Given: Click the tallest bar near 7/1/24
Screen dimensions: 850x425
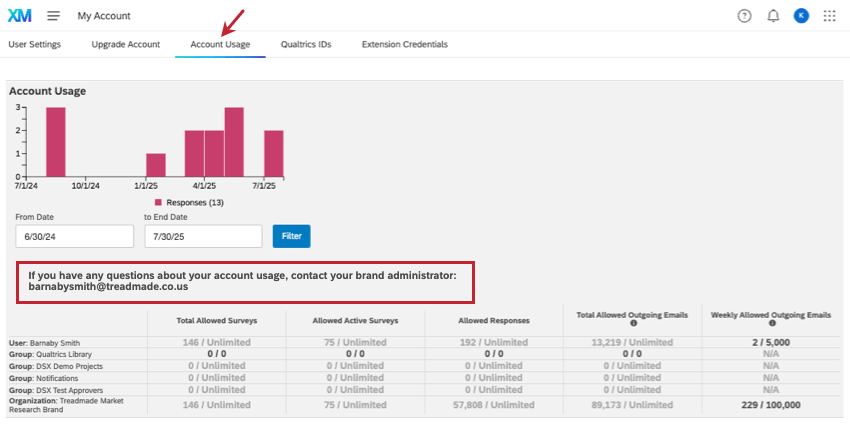Looking at the screenshot, I should click(x=56, y=142).
